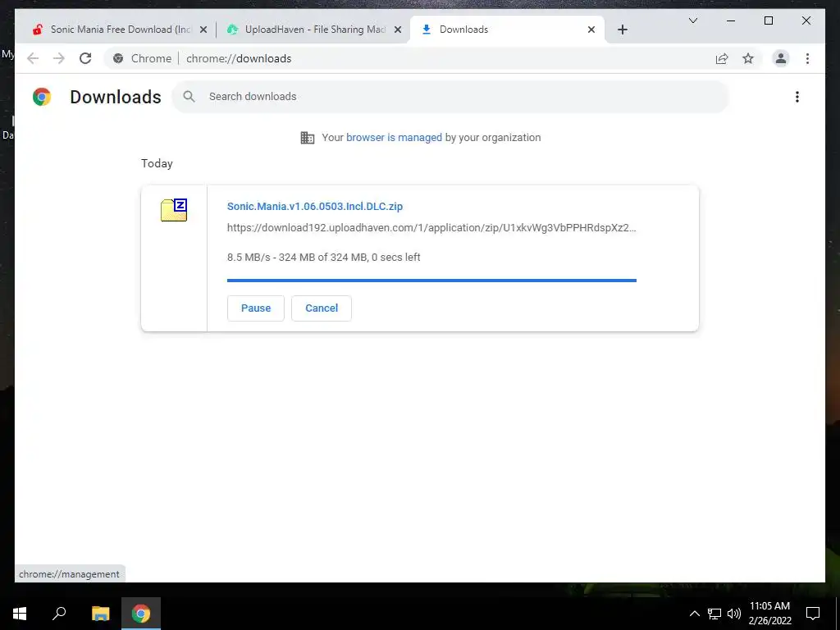Viewport: 840px width, 630px height.
Task: Click the 'Today' date heading
Action: 157,163
